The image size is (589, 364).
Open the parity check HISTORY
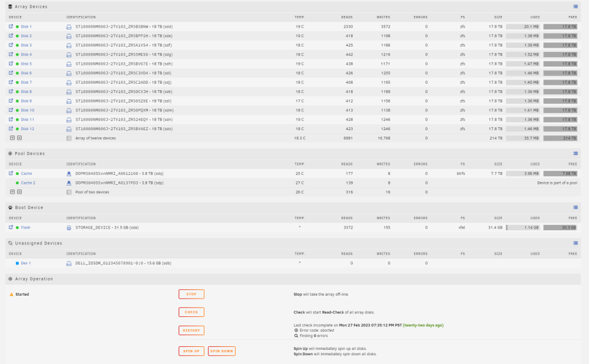pyautogui.click(x=191, y=330)
